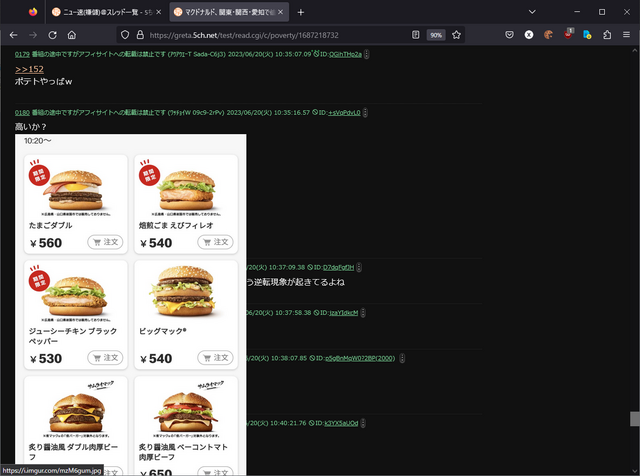
Task: Reload the page with the refresh icon
Action: [x=52, y=35]
